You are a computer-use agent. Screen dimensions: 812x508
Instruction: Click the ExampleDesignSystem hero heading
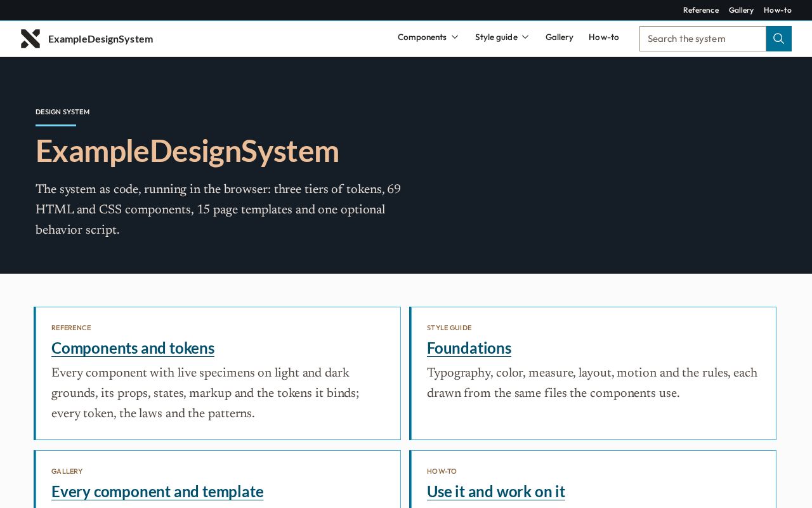tap(187, 151)
